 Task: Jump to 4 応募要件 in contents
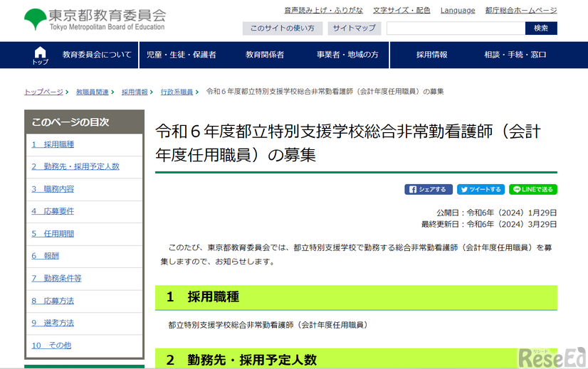[53, 211]
